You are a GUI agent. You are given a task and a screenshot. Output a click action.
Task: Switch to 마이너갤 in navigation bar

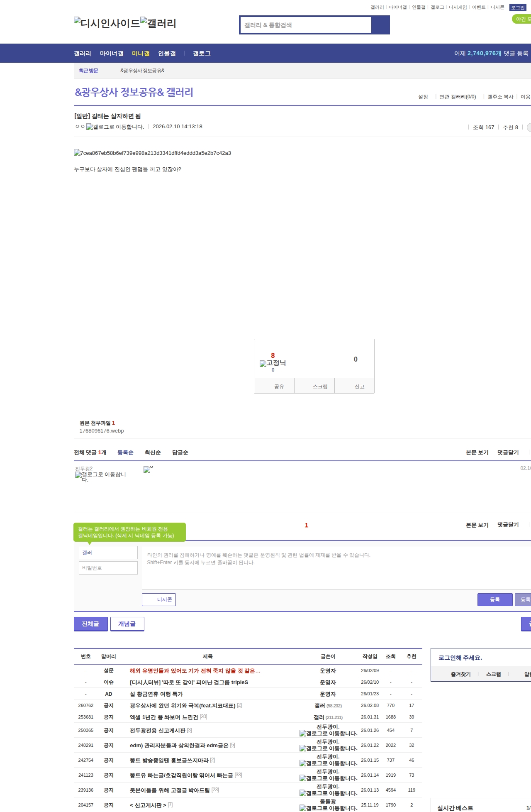112,54
